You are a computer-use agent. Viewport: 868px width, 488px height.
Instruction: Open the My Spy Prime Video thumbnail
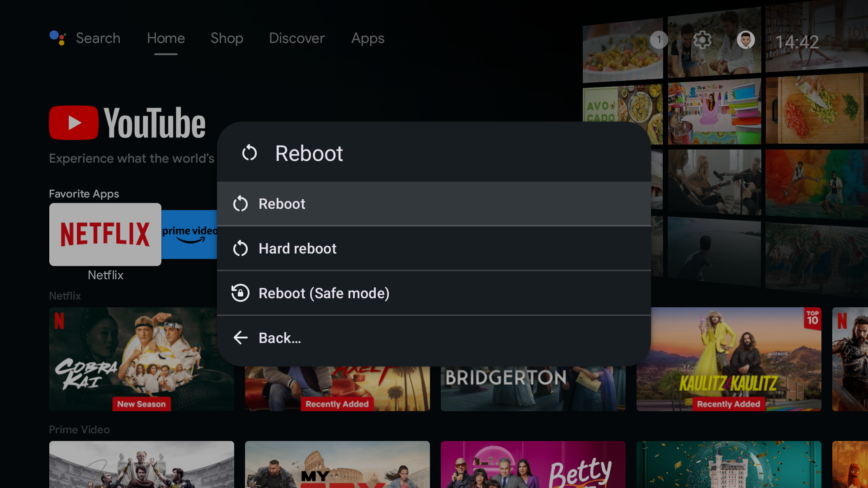click(x=337, y=465)
